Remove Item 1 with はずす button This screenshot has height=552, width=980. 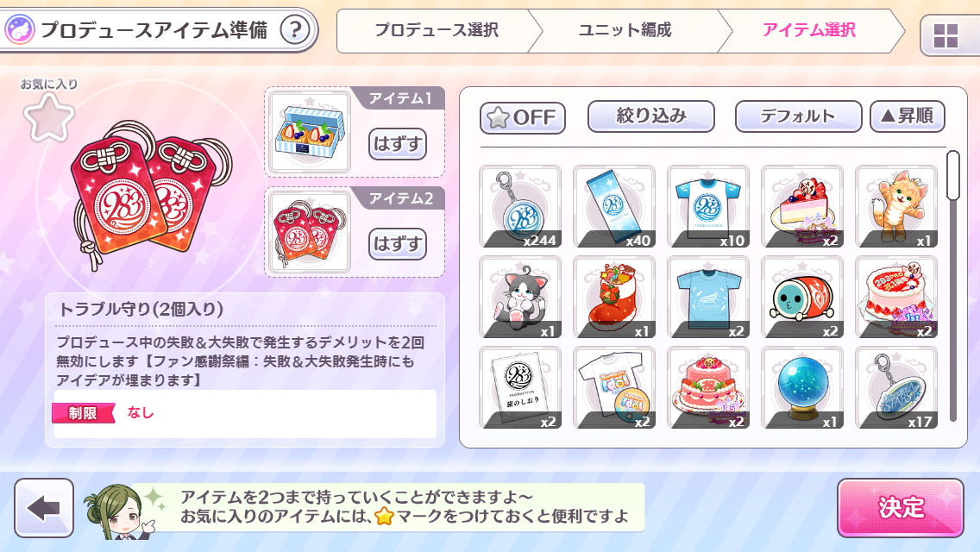tap(398, 144)
